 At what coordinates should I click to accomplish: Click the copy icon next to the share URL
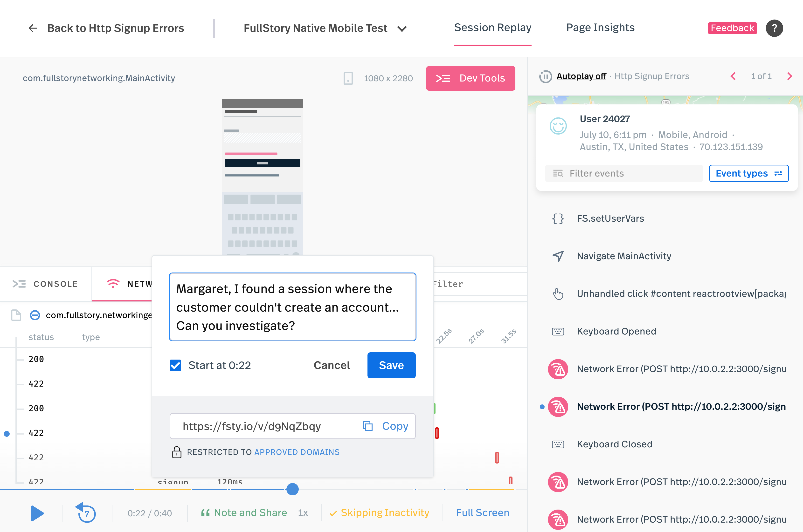click(367, 426)
